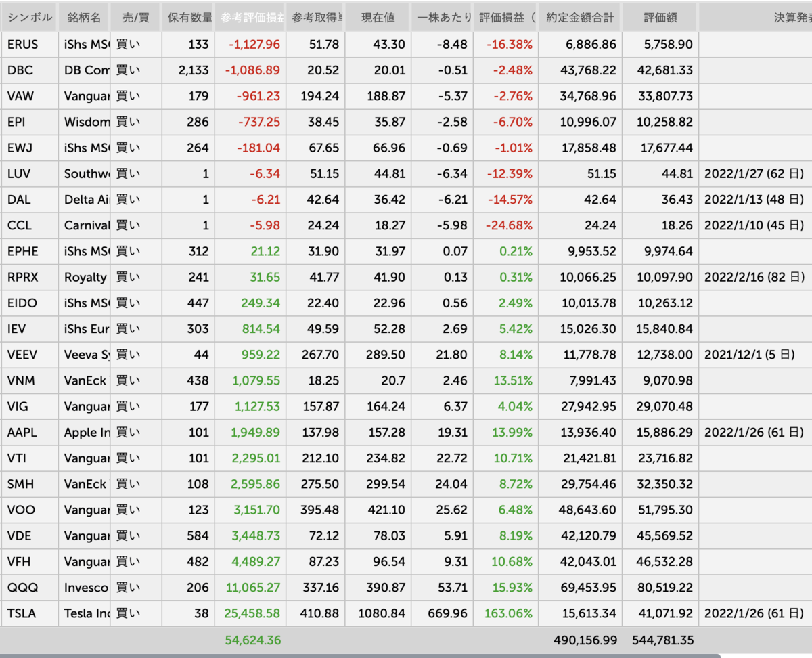This screenshot has height=658, width=812.
Task: Click Southwest's earnings date 2022/1/27 (62 日)
Action: (x=754, y=174)
